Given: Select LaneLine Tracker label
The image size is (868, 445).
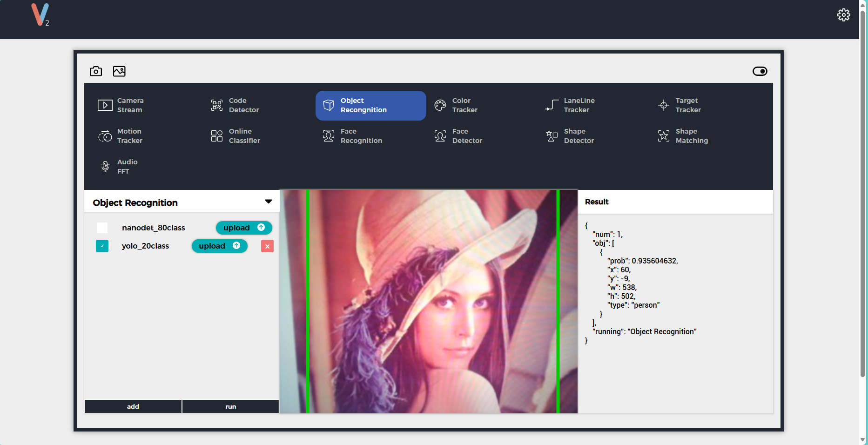Looking at the screenshot, I should (x=579, y=105).
